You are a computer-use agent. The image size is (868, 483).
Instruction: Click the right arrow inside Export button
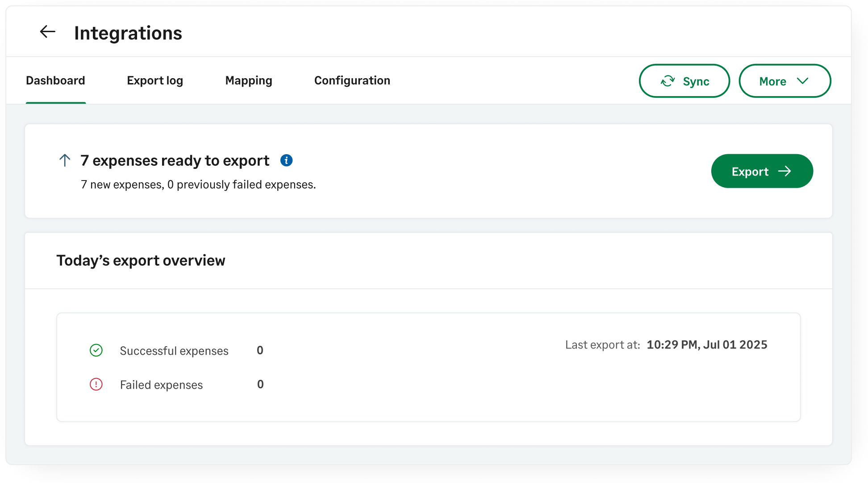coord(785,171)
